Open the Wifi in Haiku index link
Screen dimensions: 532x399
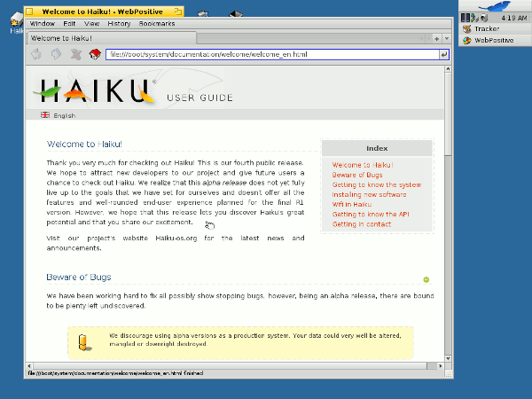352,204
